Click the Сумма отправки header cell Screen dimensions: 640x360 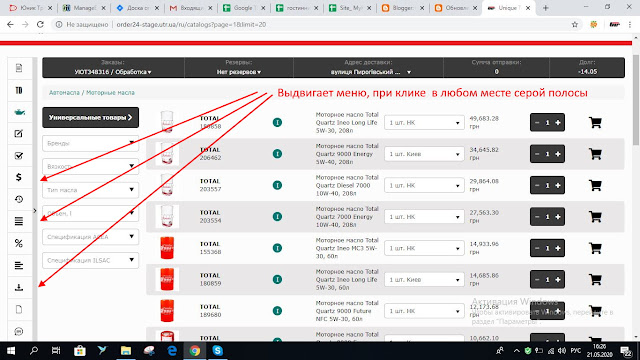point(496,67)
